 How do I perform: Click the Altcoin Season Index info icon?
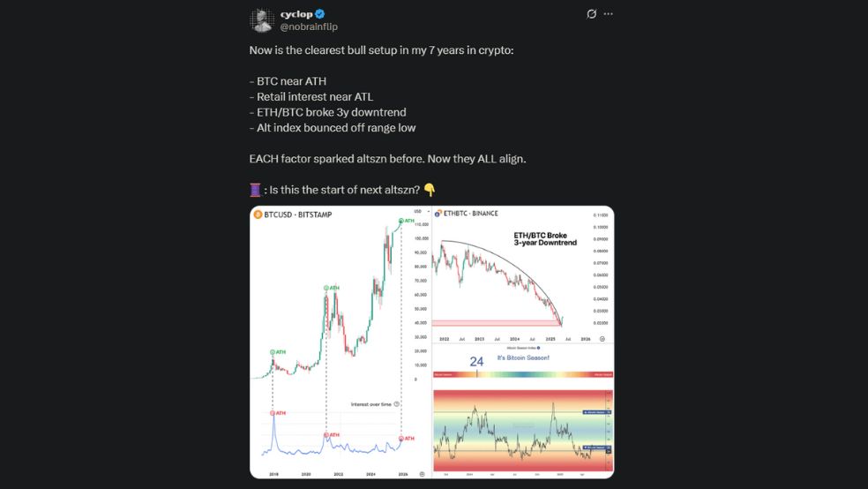tap(539, 349)
